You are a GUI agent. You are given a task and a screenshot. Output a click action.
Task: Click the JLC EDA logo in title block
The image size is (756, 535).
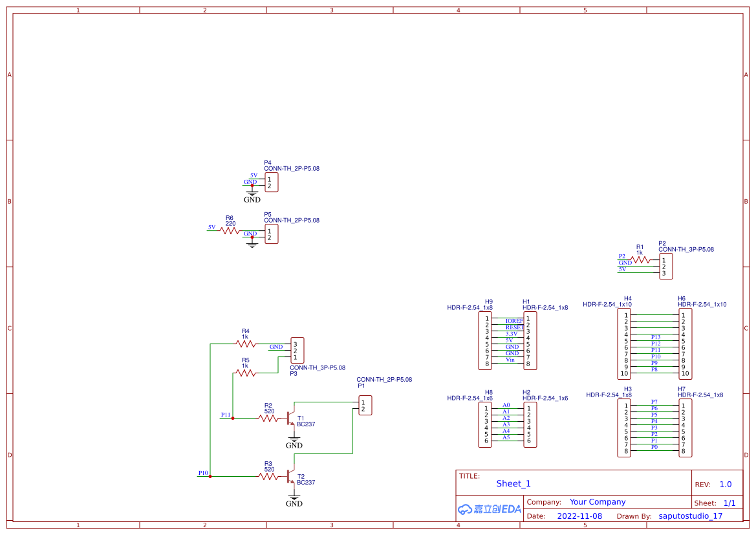489,509
